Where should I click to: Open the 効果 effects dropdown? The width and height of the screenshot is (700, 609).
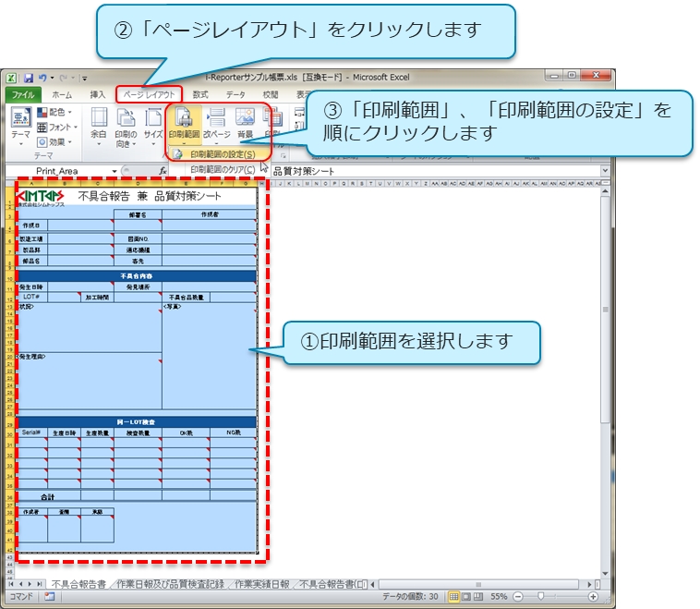click(54, 142)
